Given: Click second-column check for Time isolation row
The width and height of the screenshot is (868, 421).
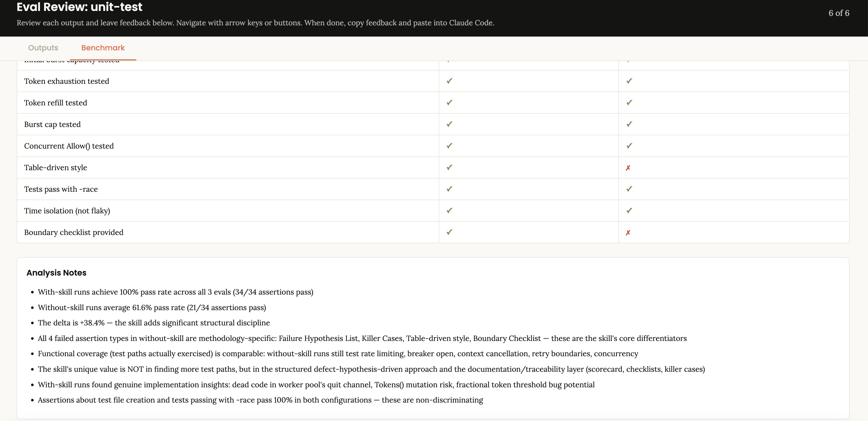Looking at the screenshot, I should pyautogui.click(x=629, y=210).
